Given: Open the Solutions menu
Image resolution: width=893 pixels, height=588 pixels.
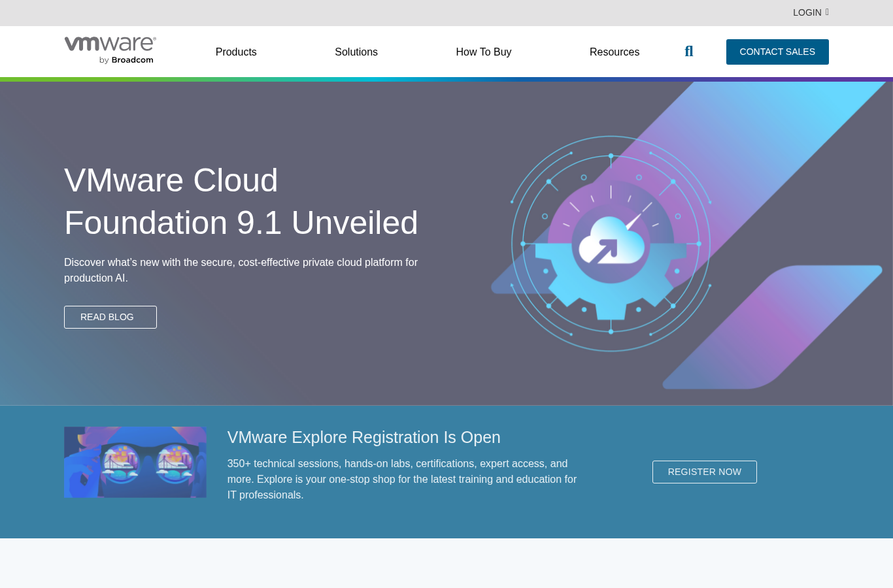Looking at the screenshot, I should 356,52.
